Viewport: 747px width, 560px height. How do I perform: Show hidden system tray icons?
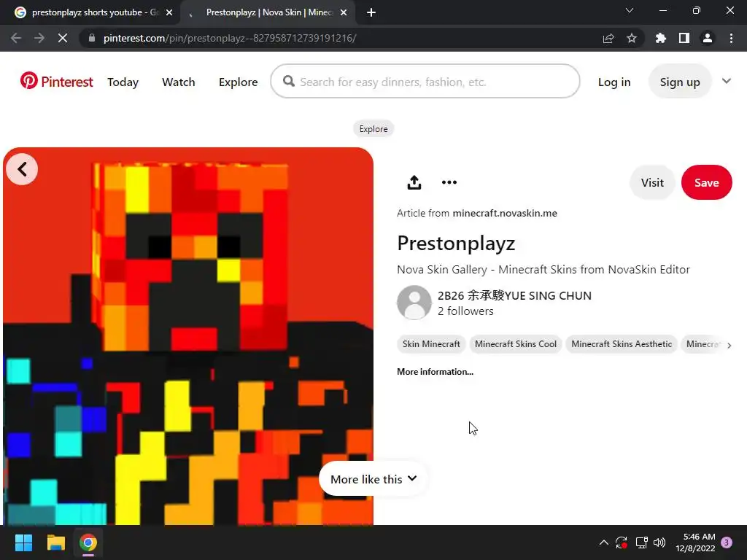tap(603, 542)
